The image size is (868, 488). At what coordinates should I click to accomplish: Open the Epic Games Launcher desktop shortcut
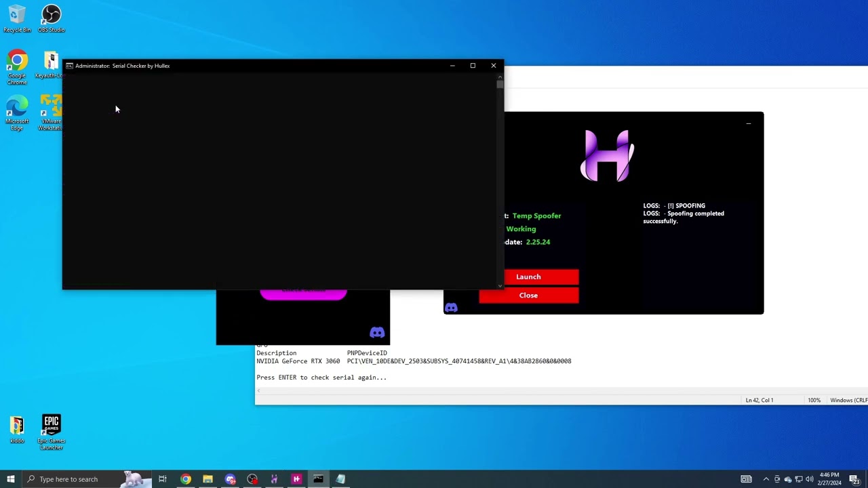coord(52,432)
